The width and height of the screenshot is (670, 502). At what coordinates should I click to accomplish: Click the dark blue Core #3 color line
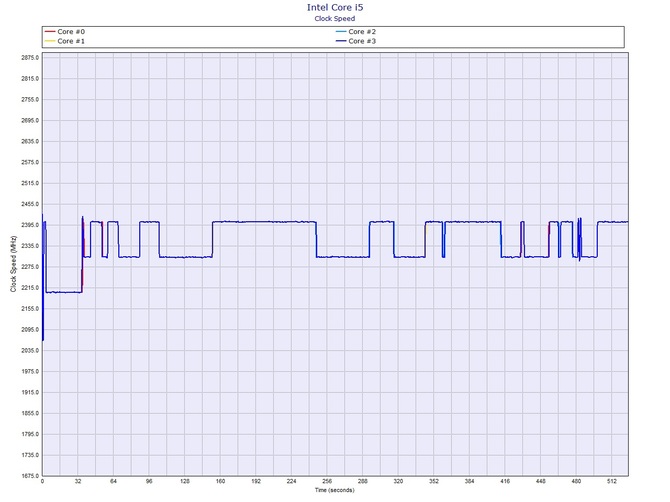(341, 41)
